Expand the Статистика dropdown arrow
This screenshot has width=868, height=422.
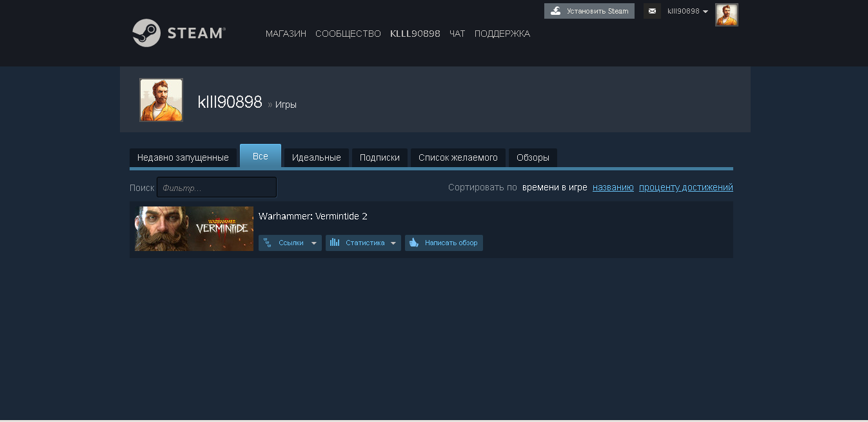tap(393, 243)
